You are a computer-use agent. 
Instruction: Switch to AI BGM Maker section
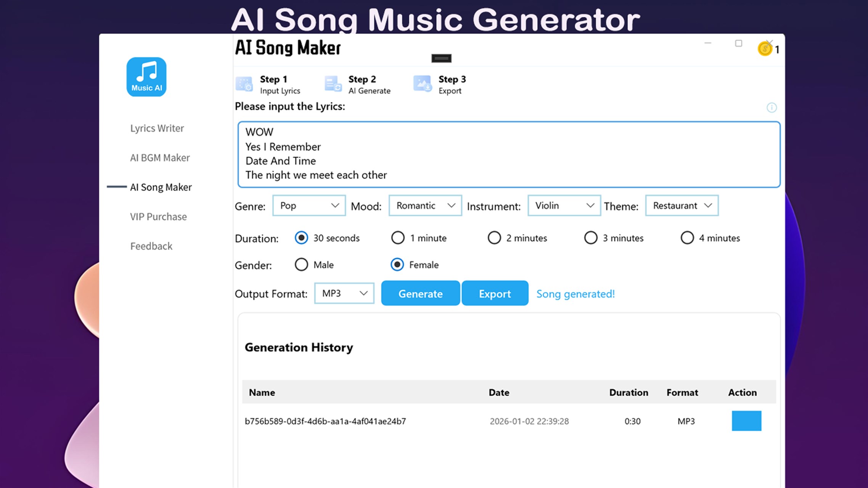pos(160,158)
